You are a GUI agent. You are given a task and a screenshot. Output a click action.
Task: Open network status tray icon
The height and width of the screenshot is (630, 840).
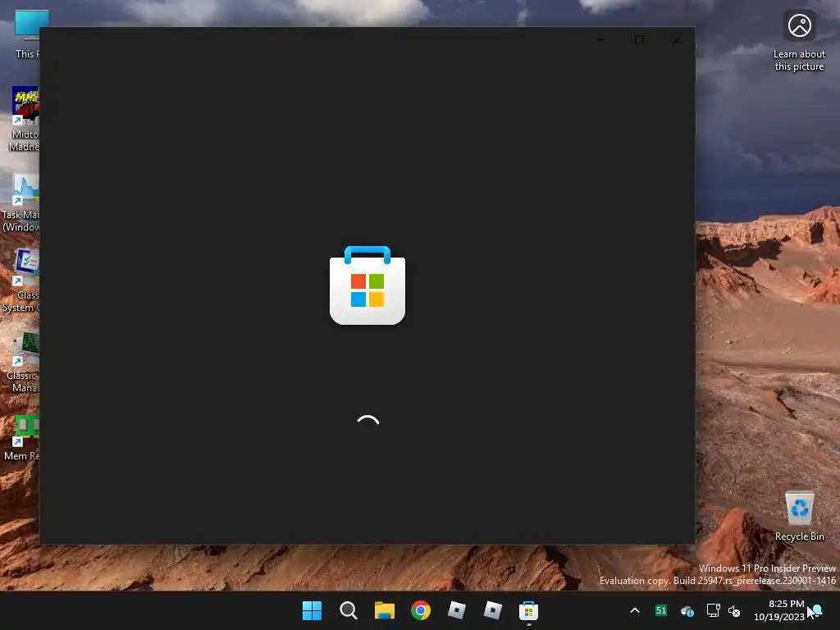[x=713, y=610]
